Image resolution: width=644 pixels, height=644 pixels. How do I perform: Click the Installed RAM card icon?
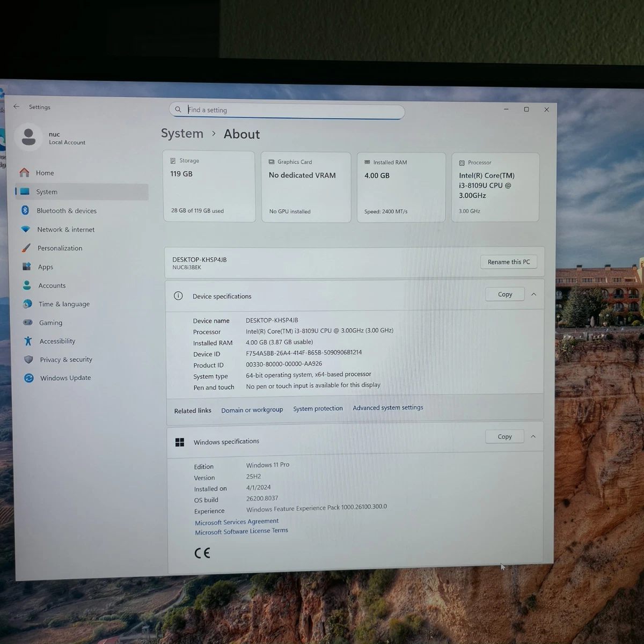[367, 162]
